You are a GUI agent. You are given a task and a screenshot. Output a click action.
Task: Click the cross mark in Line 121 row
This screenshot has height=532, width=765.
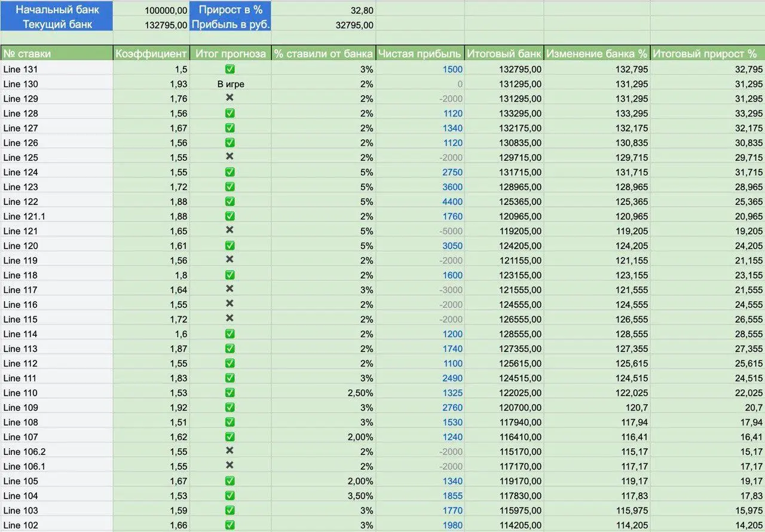click(x=230, y=230)
